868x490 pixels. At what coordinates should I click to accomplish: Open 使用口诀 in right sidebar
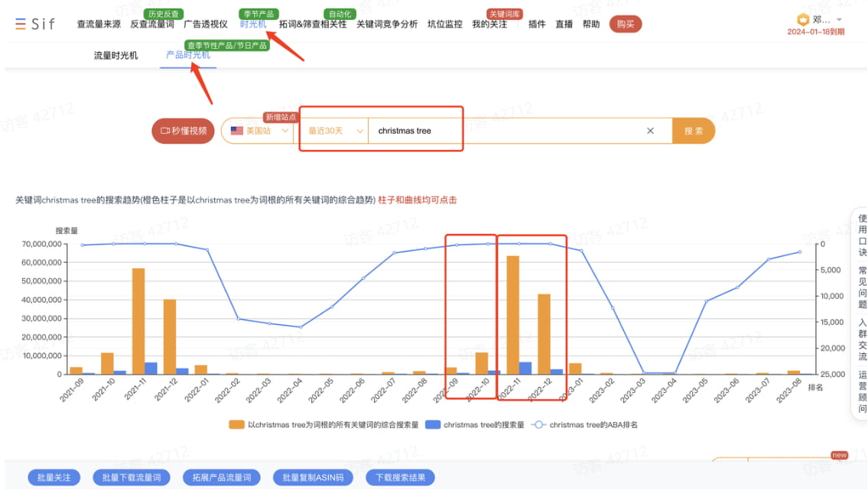pos(862,235)
